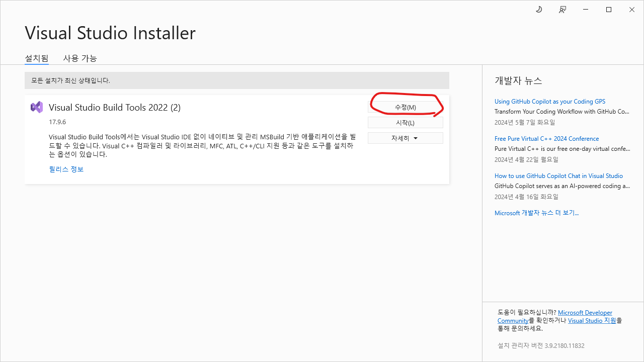644x362 pixels.
Task: Expand the 자세히 dropdown
Action: [x=406, y=138]
